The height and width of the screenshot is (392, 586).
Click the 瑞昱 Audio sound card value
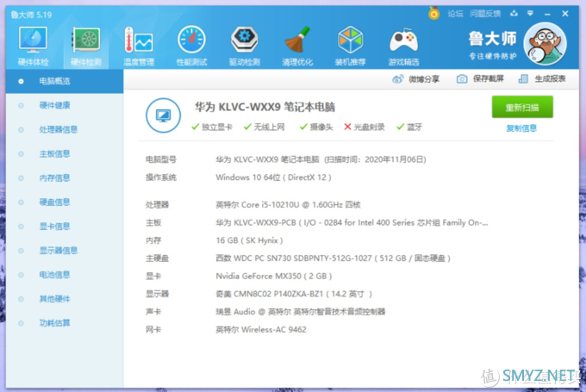click(301, 312)
